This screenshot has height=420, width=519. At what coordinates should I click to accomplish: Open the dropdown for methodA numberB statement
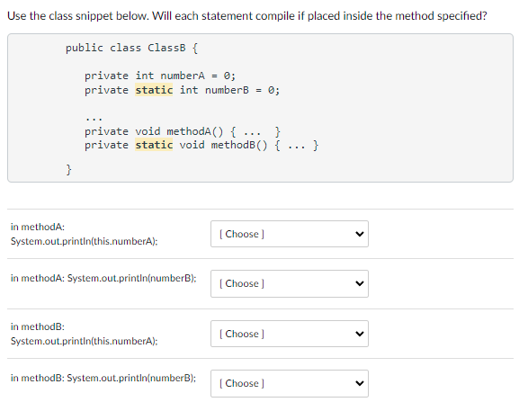pyautogui.click(x=290, y=283)
